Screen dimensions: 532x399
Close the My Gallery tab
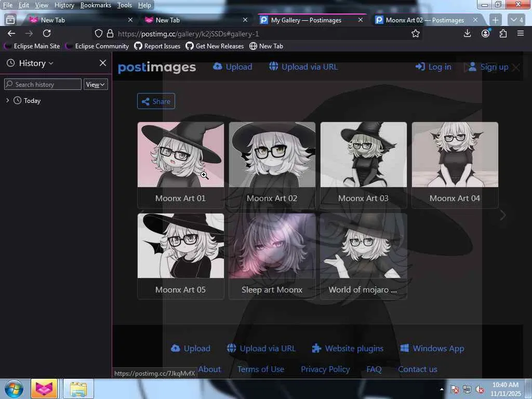coord(361,20)
